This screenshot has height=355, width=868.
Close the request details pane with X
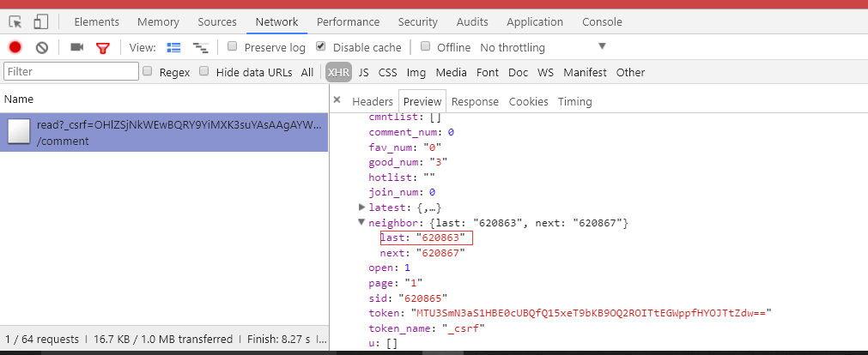[337, 100]
